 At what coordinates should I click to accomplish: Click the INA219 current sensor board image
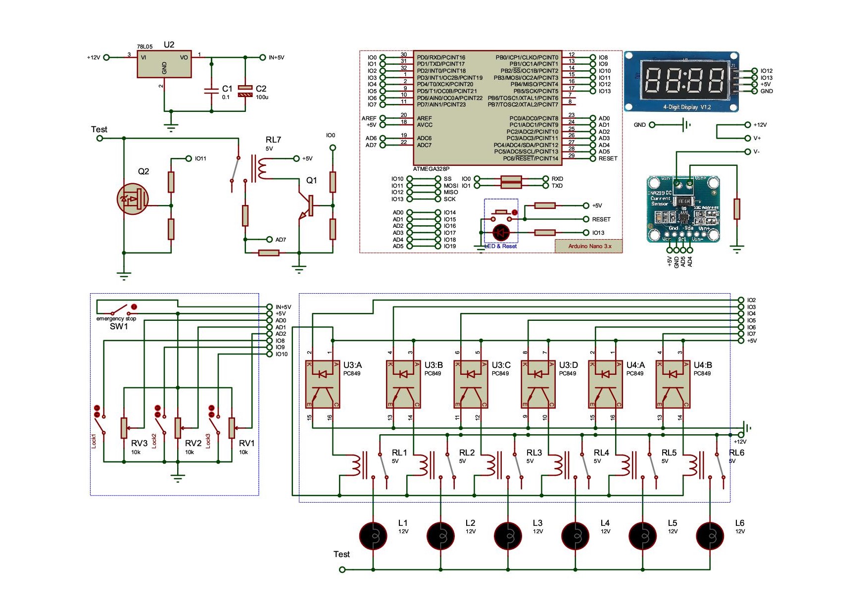683,210
